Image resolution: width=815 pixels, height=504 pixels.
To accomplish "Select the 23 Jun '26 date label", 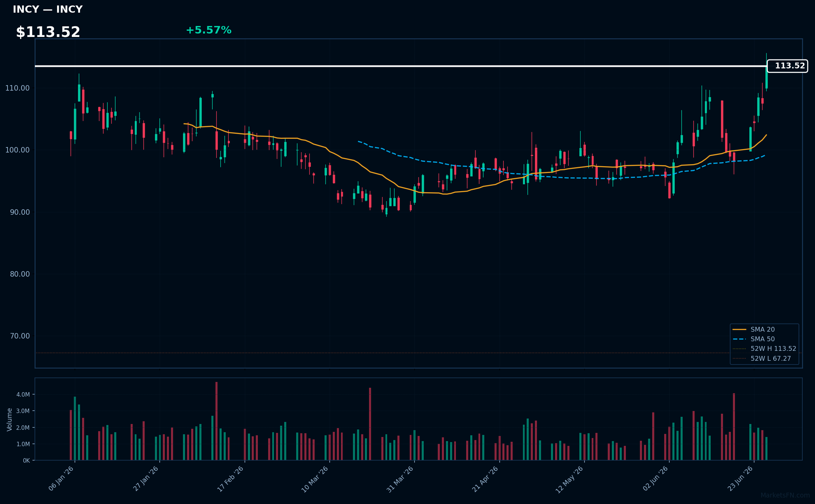I will pos(740,479).
